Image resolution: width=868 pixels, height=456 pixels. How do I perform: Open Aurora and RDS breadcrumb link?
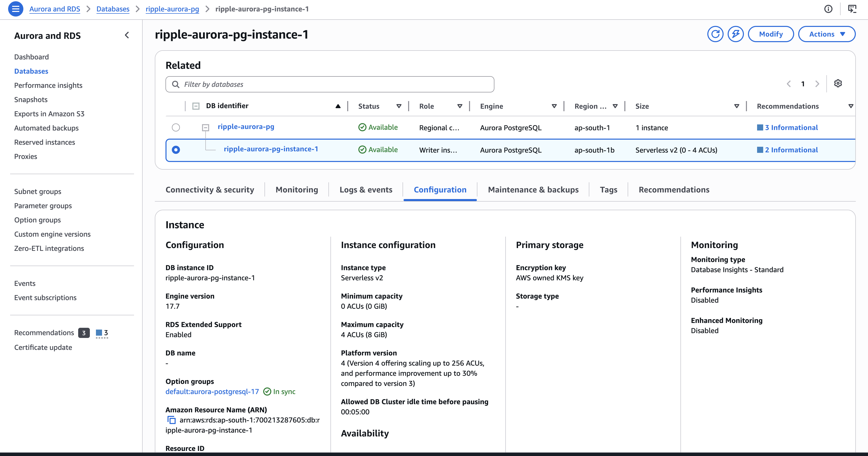point(55,9)
